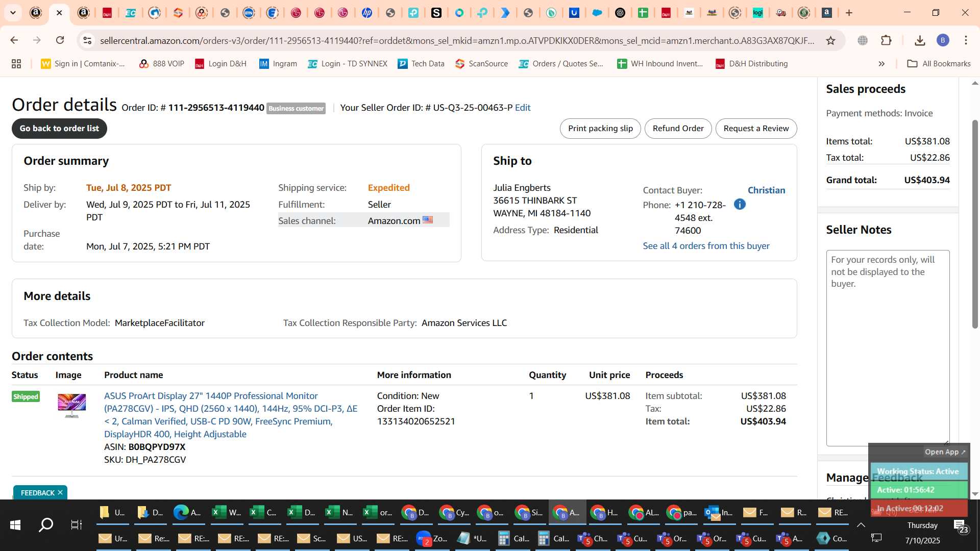
Task: Close the current browser tab
Action: coord(59,13)
